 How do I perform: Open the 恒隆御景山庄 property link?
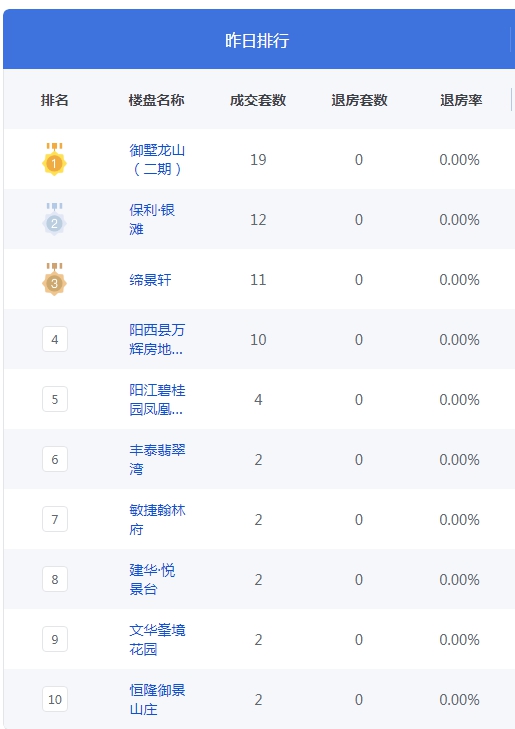(x=157, y=699)
